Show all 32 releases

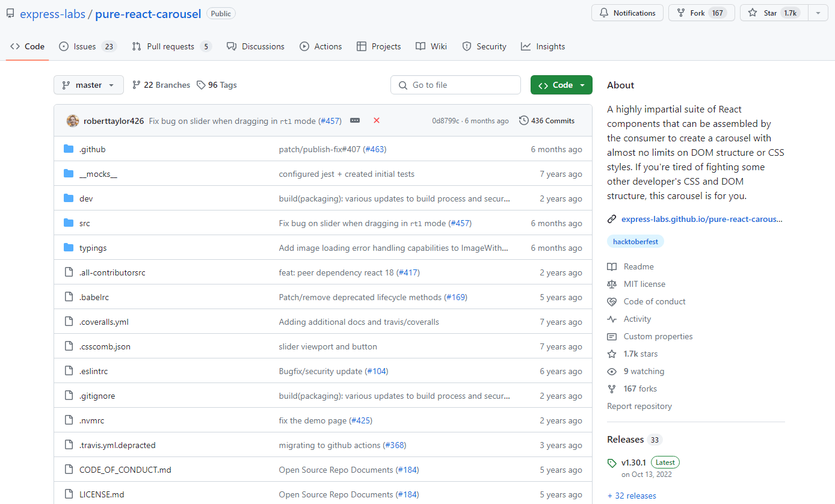(632, 495)
